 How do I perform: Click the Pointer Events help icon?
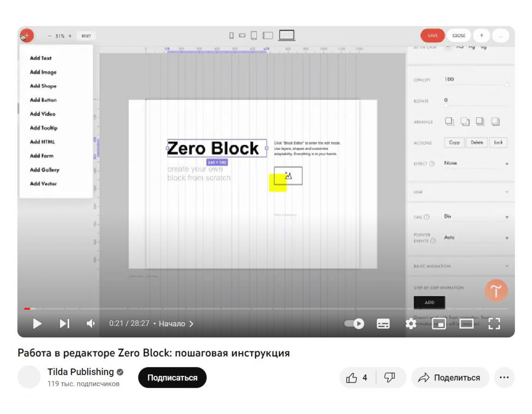pyautogui.click(x=433, y=241)
